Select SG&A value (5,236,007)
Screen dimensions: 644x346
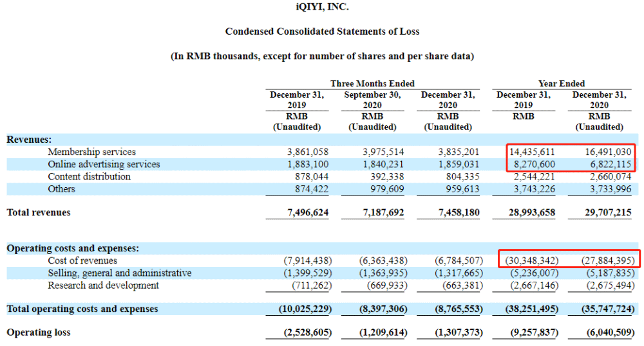[x=535, y=273]
